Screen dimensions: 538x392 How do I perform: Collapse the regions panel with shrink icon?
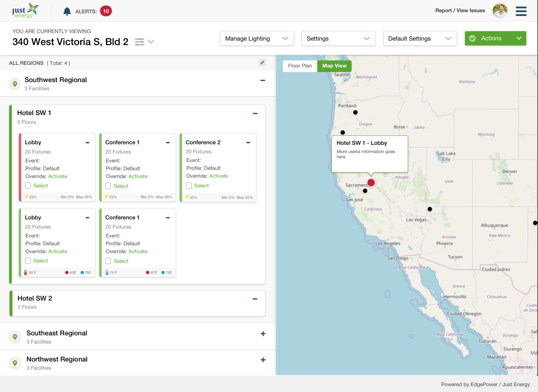pos(262,63)
